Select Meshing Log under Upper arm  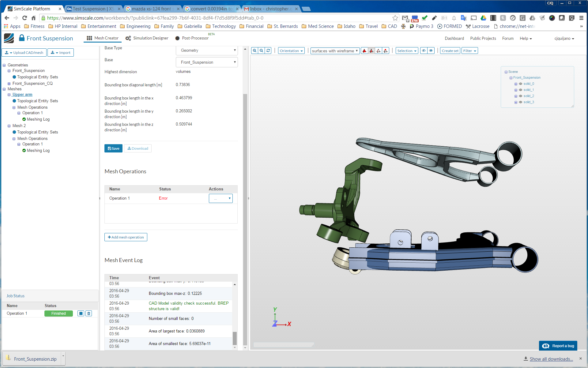(x=38, y=119)
